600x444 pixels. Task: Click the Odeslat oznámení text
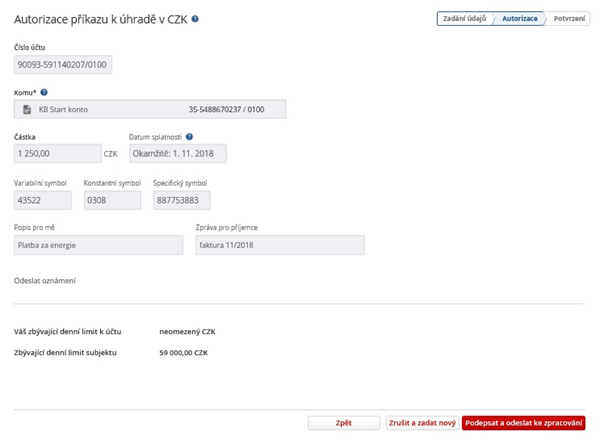point(45,281)
